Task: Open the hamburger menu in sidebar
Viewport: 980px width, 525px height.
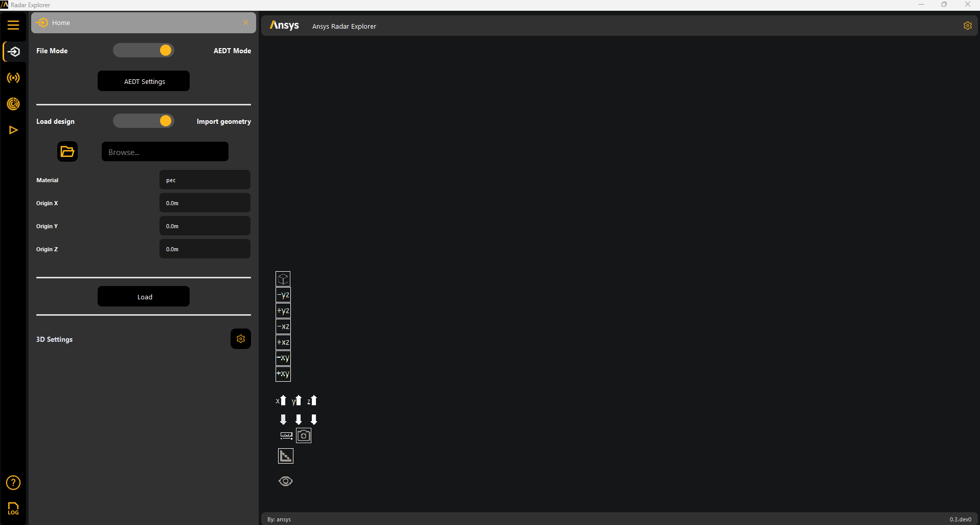Action: coord(13,25)
